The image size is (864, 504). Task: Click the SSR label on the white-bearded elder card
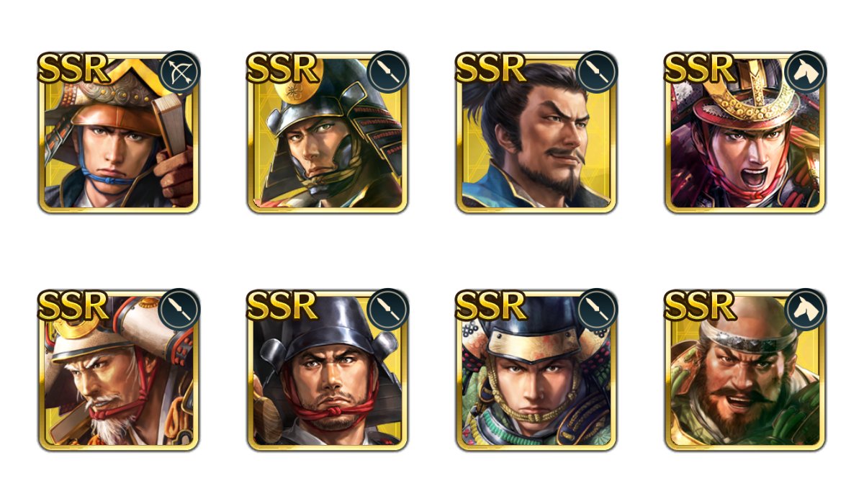click(x=72, y=307)
